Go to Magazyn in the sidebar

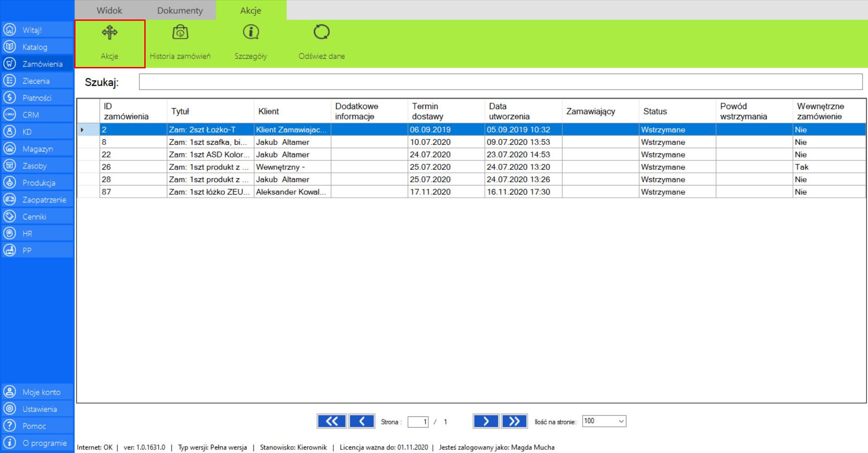[x=38, y=149]
